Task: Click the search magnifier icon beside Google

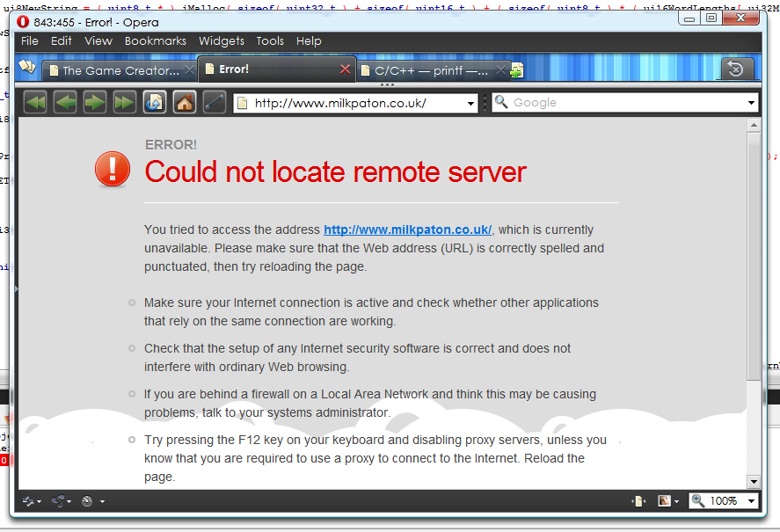Action: point(501,102)
